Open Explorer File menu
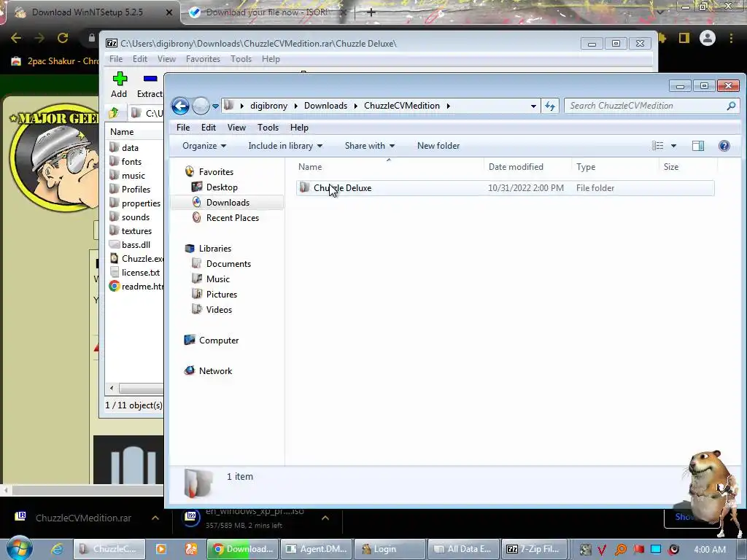This screenshot has width=747, height=560. coord(183,128)
